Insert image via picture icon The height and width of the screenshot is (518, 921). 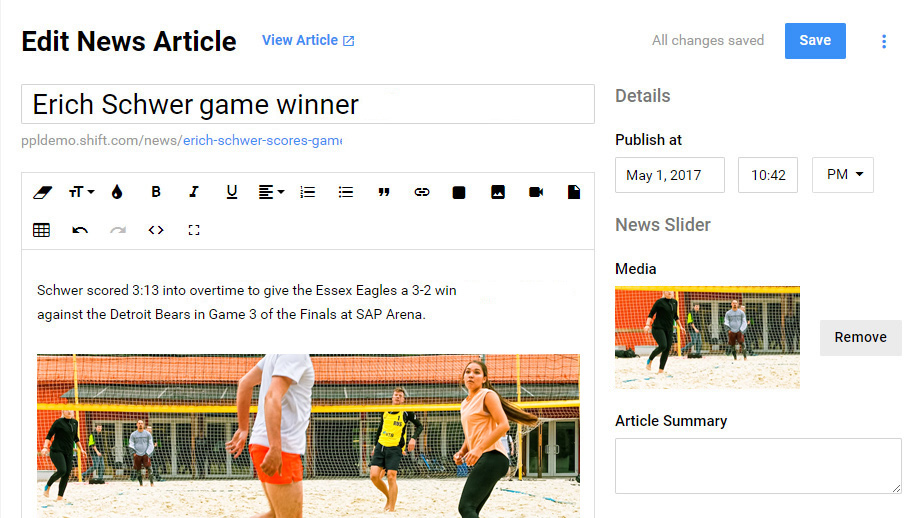click(x=498, y=192)
